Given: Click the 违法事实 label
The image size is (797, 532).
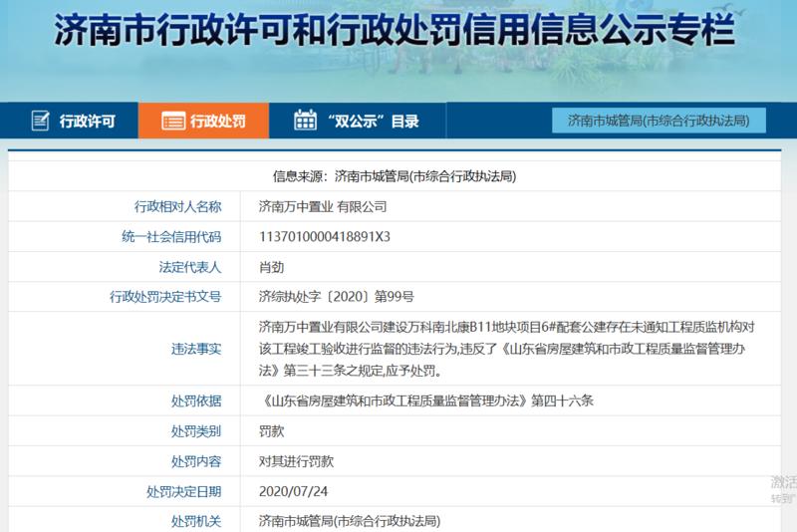Looking at the screenshot, I should coord(196,349).
